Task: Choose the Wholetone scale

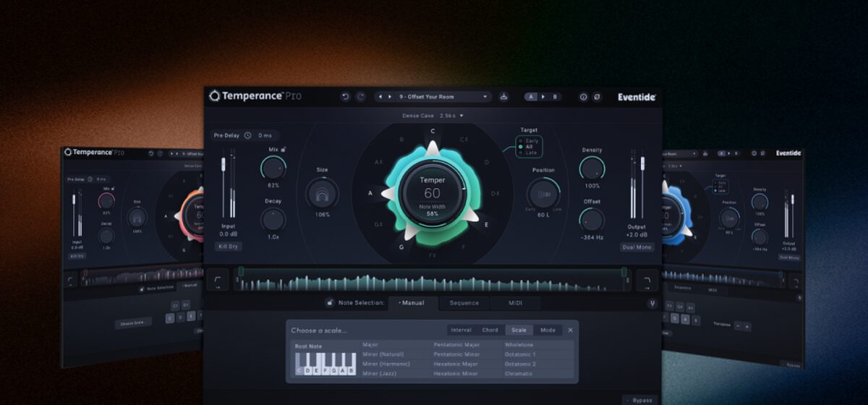Action: pyautogui.click(x=519, y=345)
